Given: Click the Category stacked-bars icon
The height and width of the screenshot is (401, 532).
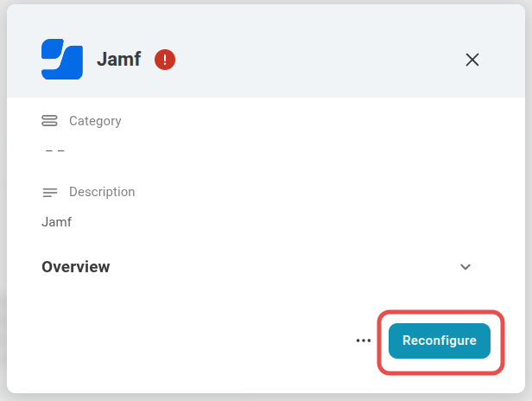Looking at the screenshot, I should click(49, 121).
